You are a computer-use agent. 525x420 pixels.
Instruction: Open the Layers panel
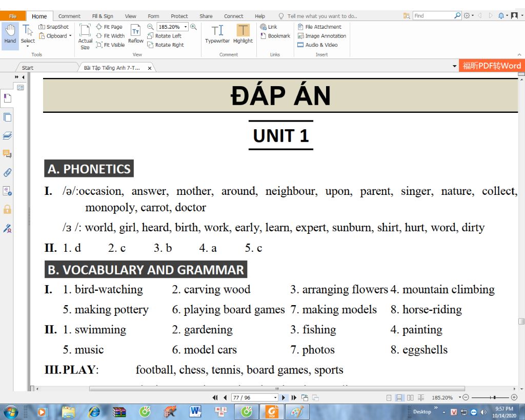(7, 136)
